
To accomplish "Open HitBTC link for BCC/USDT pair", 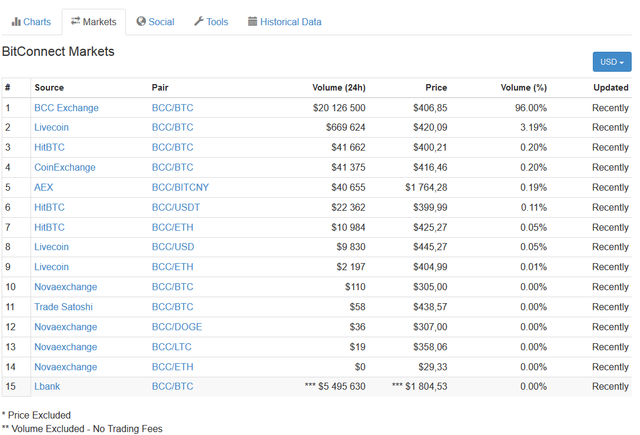I will click(49, 207).
